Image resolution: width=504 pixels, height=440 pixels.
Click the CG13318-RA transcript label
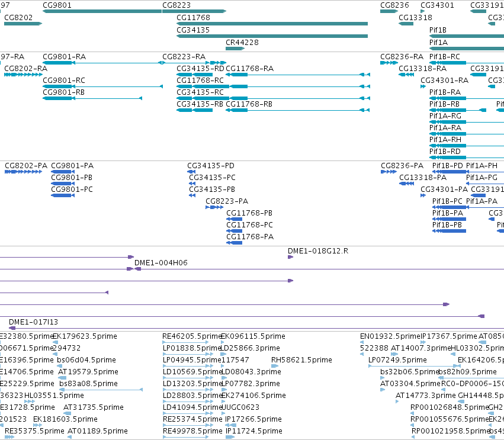422,69
